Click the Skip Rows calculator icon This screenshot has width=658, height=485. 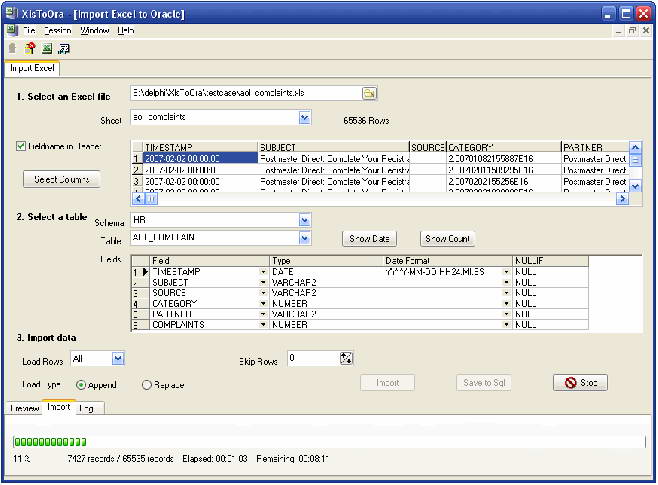tap(346, 358)
